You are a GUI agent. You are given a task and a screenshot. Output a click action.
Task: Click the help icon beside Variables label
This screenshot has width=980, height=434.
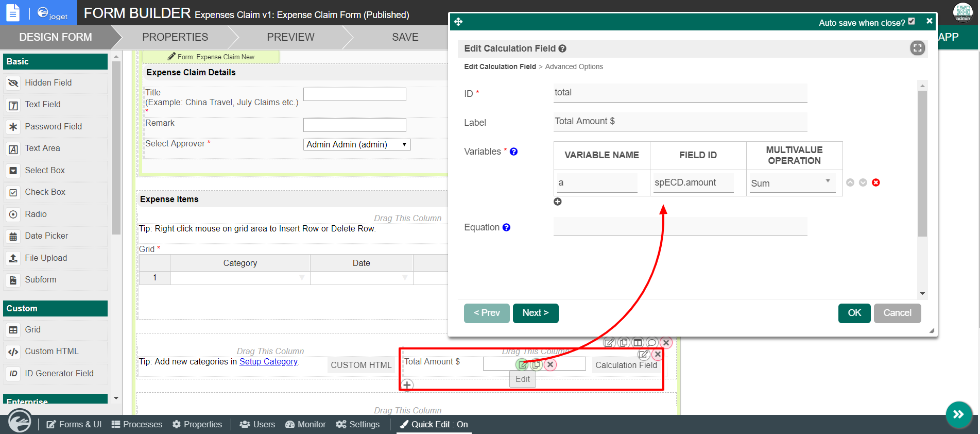(513, 152)
